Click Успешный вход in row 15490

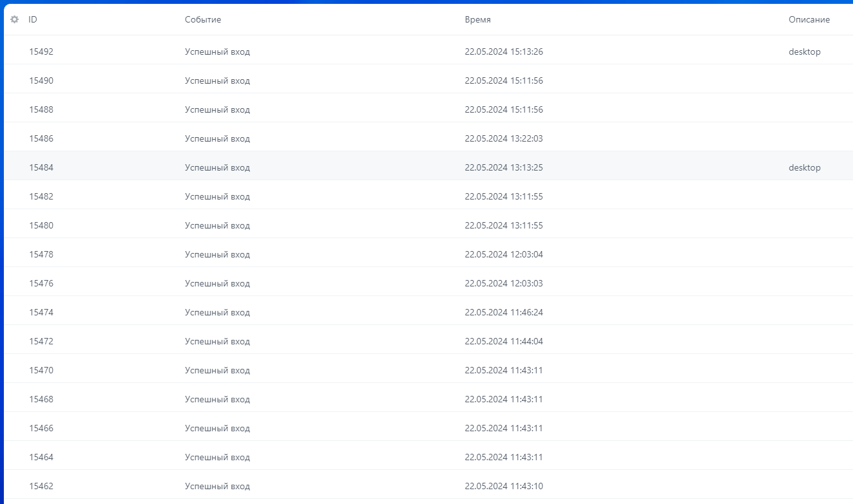point(217,80)
